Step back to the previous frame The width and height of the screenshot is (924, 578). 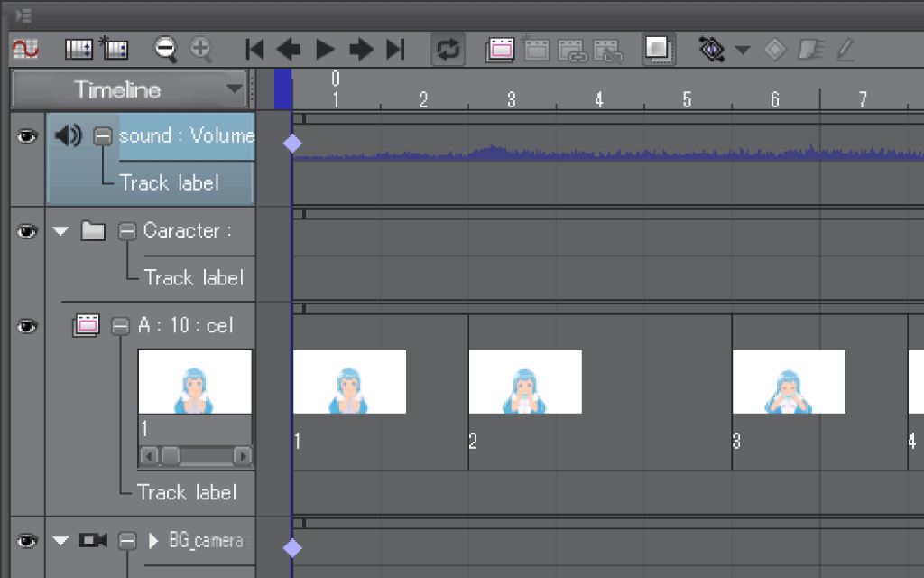point(289,49)
